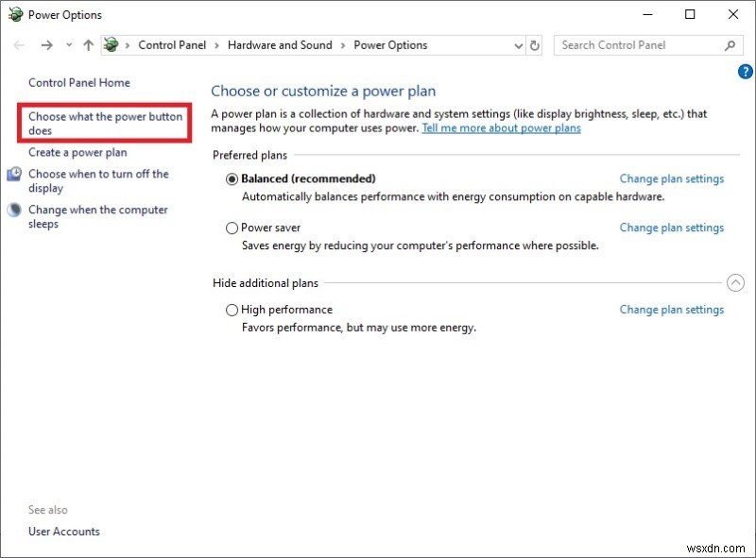Click Hardware and Sound in the breadcrumb

280,44
